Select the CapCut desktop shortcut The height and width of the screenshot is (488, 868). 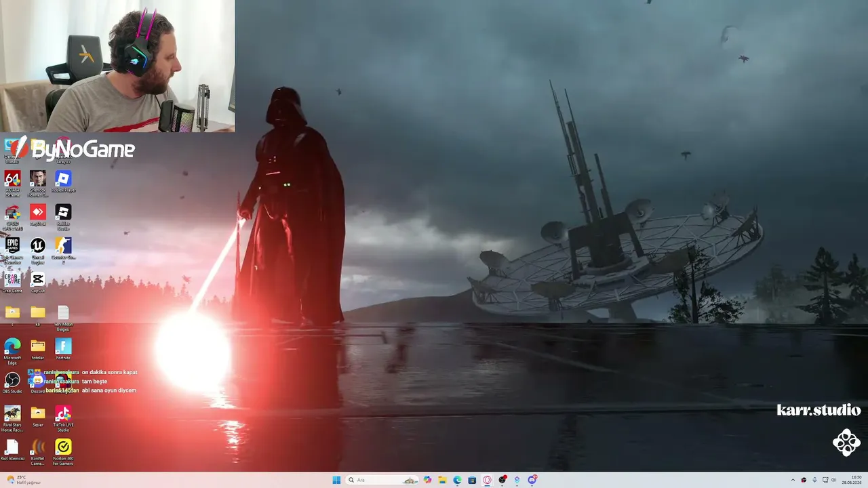pyautogui.click(x=38, y=282)
